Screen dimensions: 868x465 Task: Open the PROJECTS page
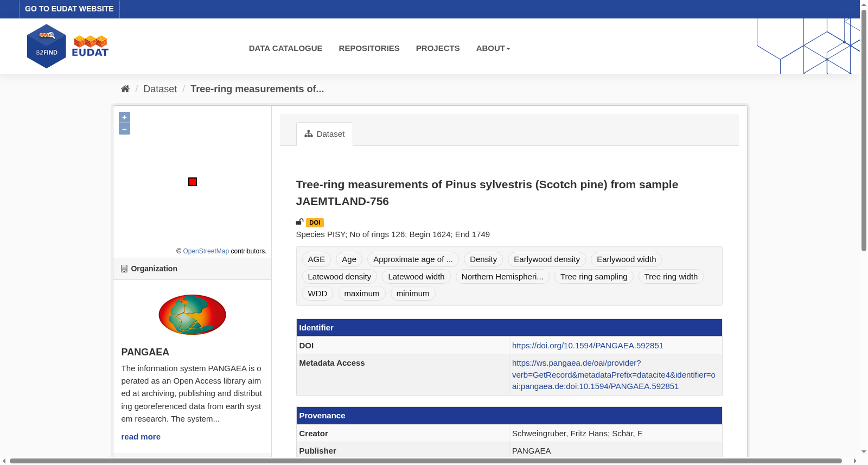point(438,48)
